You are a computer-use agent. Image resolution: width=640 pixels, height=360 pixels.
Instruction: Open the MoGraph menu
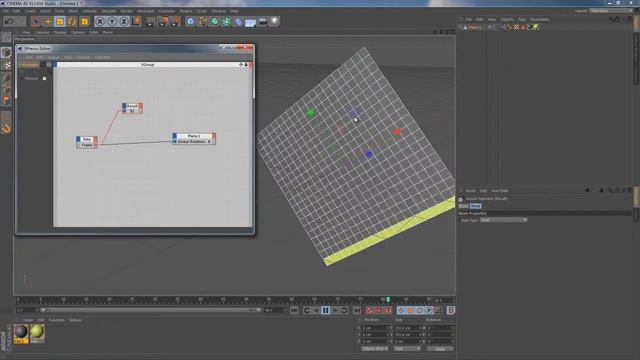146,11
